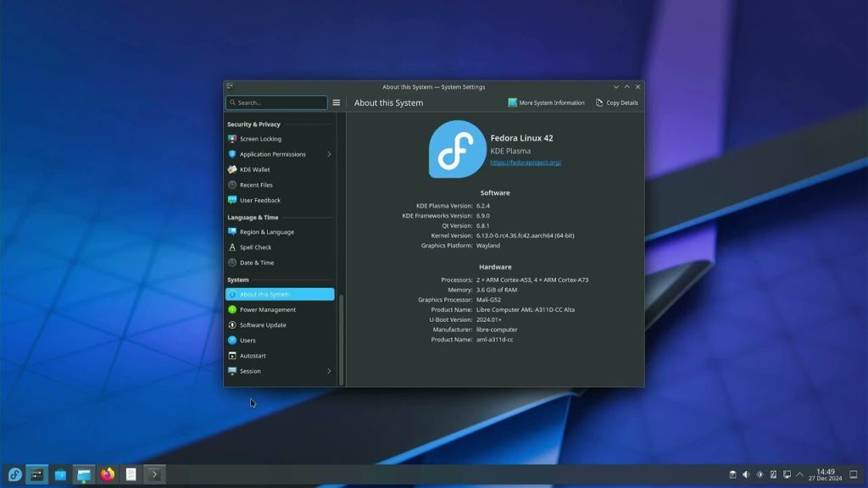Open Screen Locking settings
This screenshot has height=488, width=868.
pos(280,139)
